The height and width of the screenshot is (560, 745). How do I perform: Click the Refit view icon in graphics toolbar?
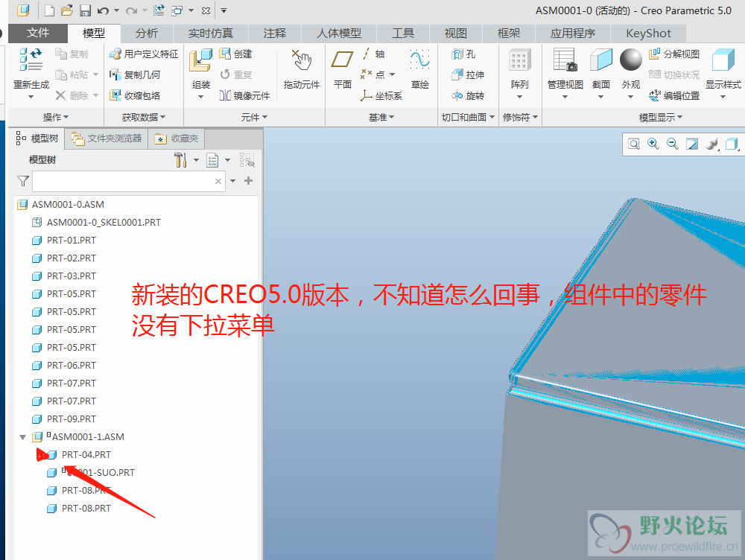click(x=634, y=144)
